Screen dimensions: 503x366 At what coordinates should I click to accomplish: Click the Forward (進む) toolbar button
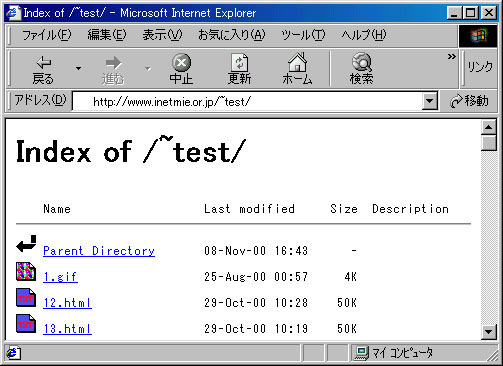pyautogui.click(x=113, y=69)
